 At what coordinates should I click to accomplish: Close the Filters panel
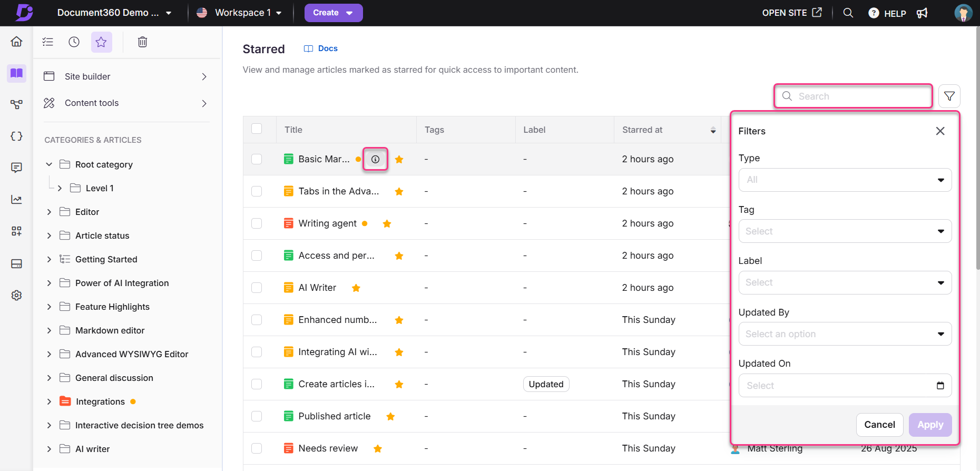point(940,131)
